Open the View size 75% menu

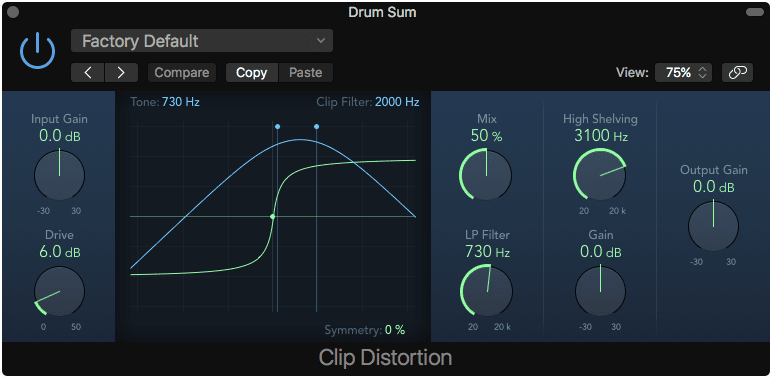pyautogui.click(x=683, y=73)
